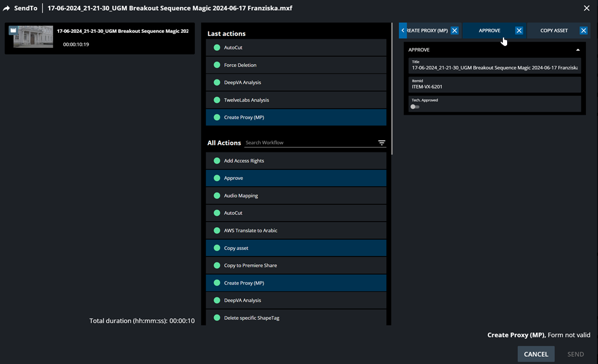Click the Title field in Approve form
This screenshot has height=364, width=598.
[495, 68]
